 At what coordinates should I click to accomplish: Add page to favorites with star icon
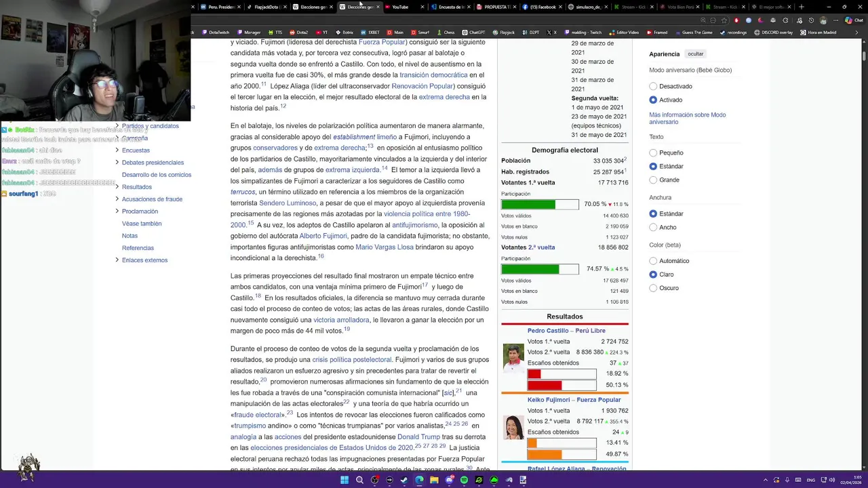tap(724, 20)
